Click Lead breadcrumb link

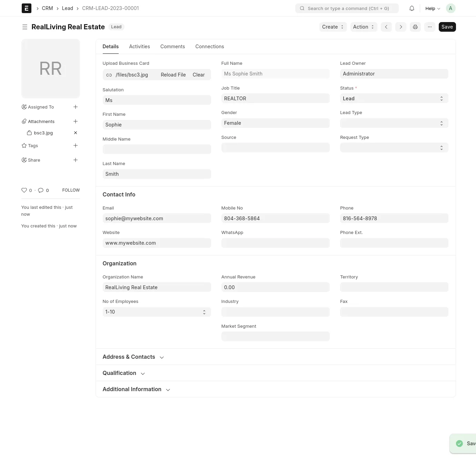(68, 8)
